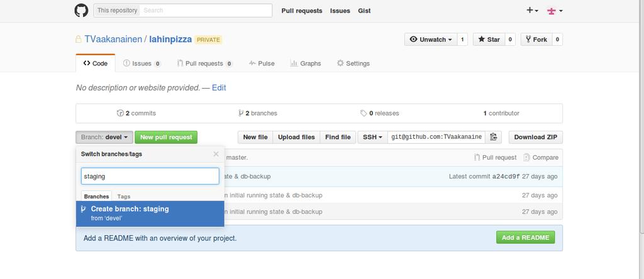
Task: Star the lahinpizza repository
Action: coord(489,40)
